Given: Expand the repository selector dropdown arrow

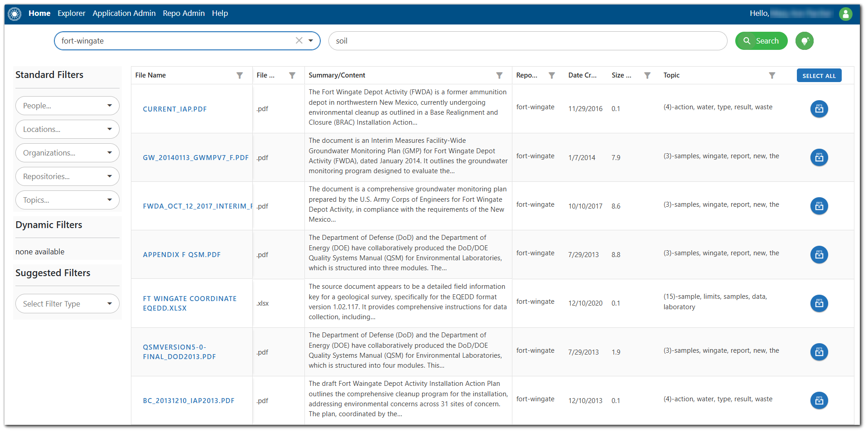Looking at the screenshot, I should tap(311, 41).
